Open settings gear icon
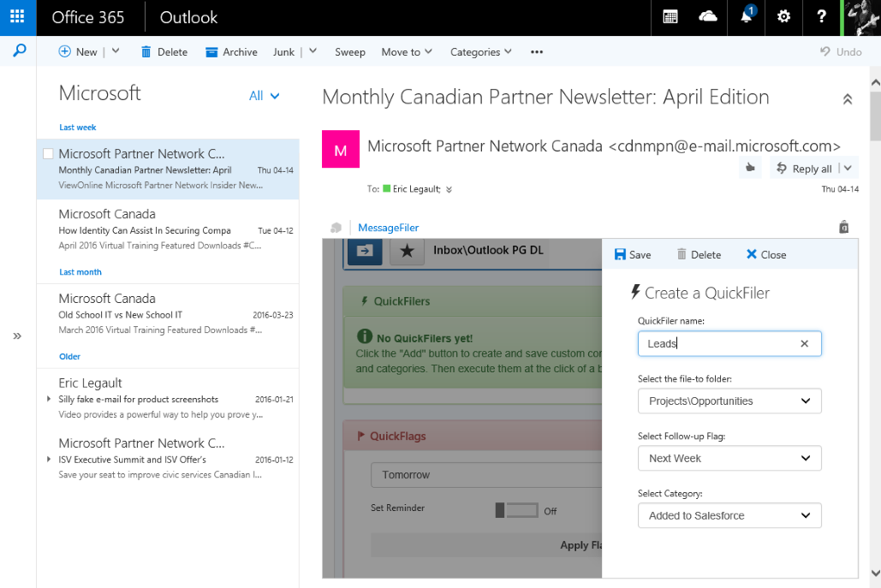The height and width of the screenshot is (588, 881). (x=783, y=17)
